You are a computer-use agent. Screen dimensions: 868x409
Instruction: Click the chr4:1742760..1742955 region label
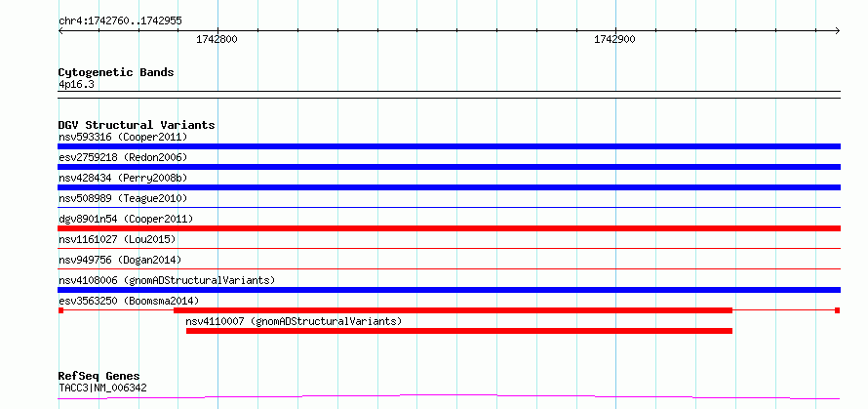[x=120, y=21]
